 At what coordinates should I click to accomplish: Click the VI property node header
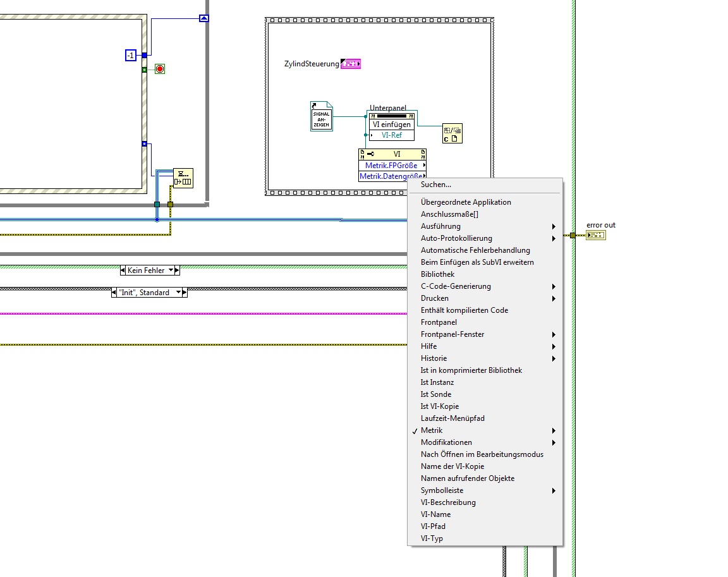point(392,154)
